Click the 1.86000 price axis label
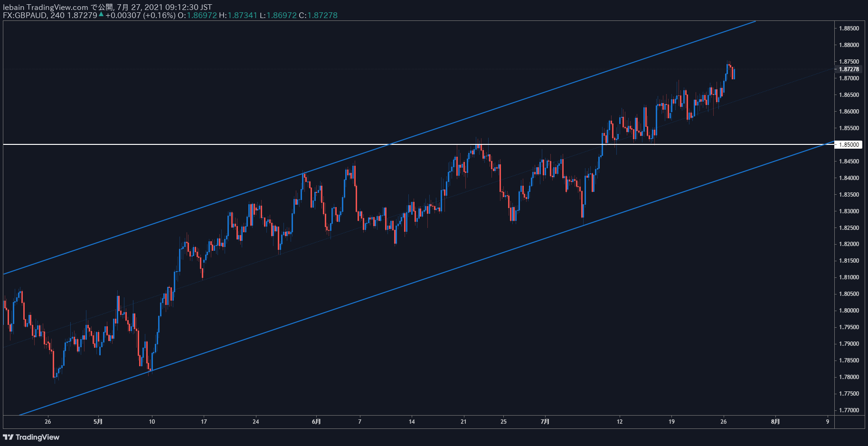 (x=849, y=112)
